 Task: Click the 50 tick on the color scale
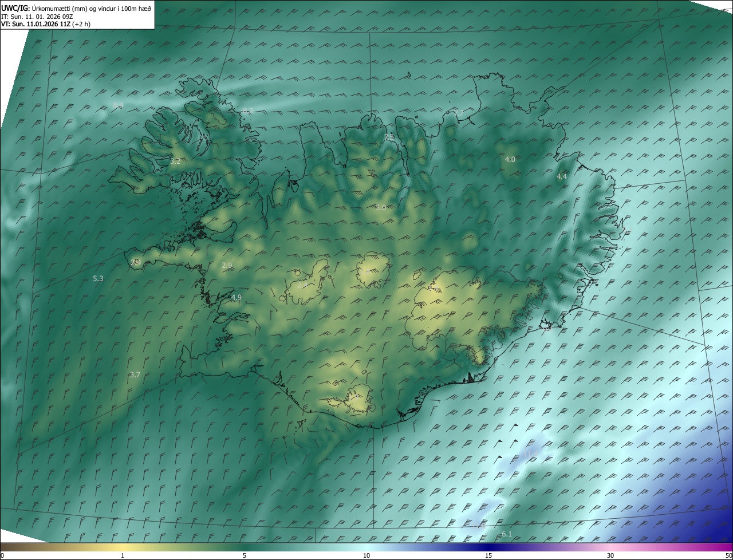click(728, 556)
